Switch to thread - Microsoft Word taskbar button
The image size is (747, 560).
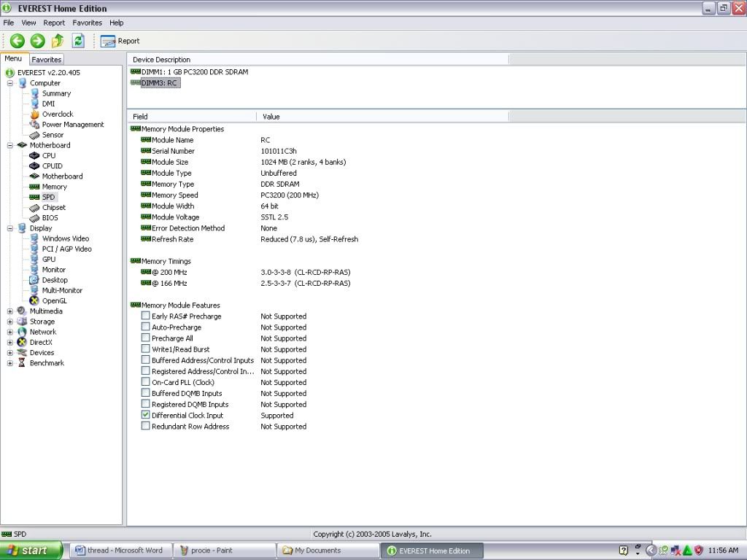120,551
